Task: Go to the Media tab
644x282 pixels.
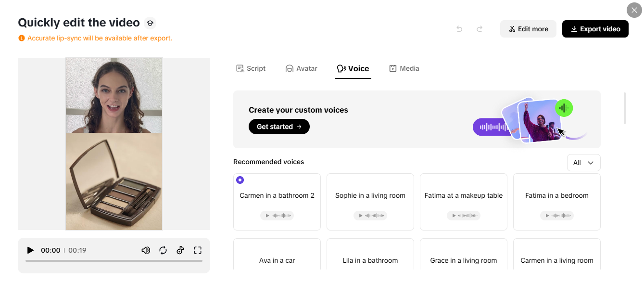Action: pyautogui.click(x=404, y=68)
